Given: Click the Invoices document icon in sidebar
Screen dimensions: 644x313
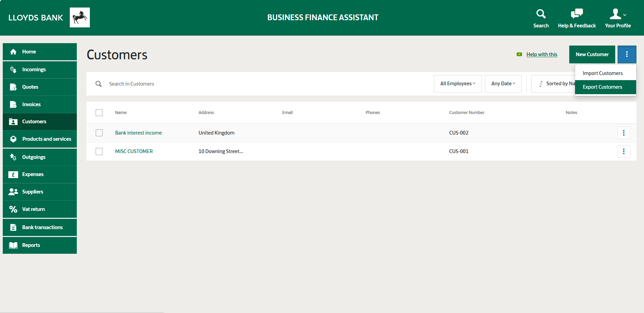Looking at the screenshot, I should point(13,104).
